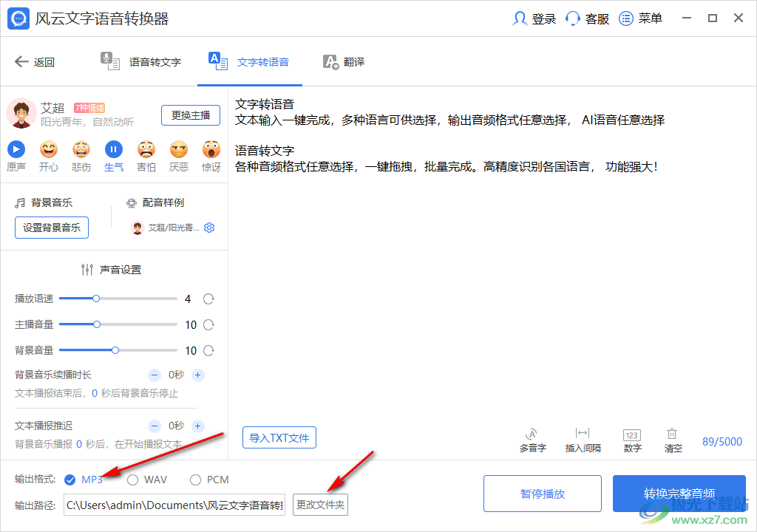Click the 暂停播放 pause playback button
The image size is (757, 532).
click(x=542, y=494)
